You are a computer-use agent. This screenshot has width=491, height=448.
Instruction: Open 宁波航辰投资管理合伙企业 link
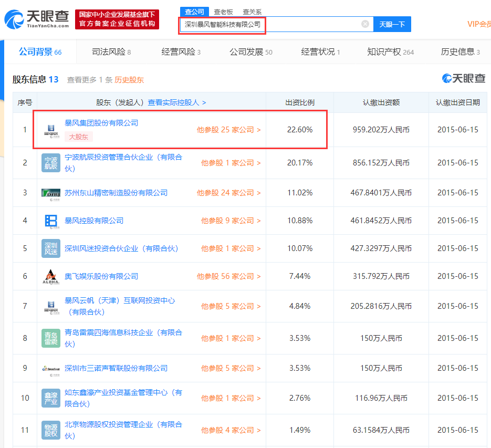(123, 163)
